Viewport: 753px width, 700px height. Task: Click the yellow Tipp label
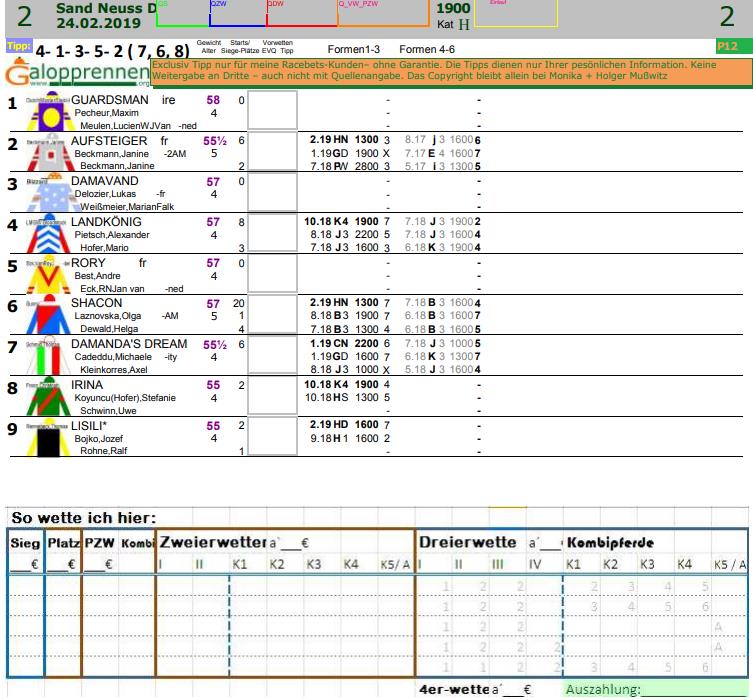tap(17, 47)
